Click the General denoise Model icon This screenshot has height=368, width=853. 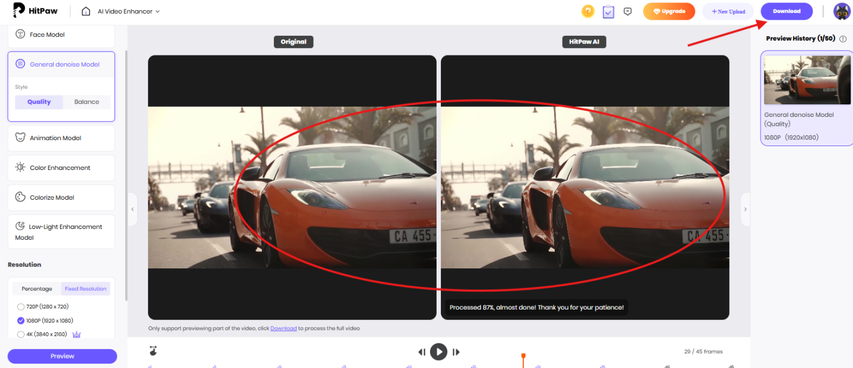pyautogui.click(x=20, y=64)
